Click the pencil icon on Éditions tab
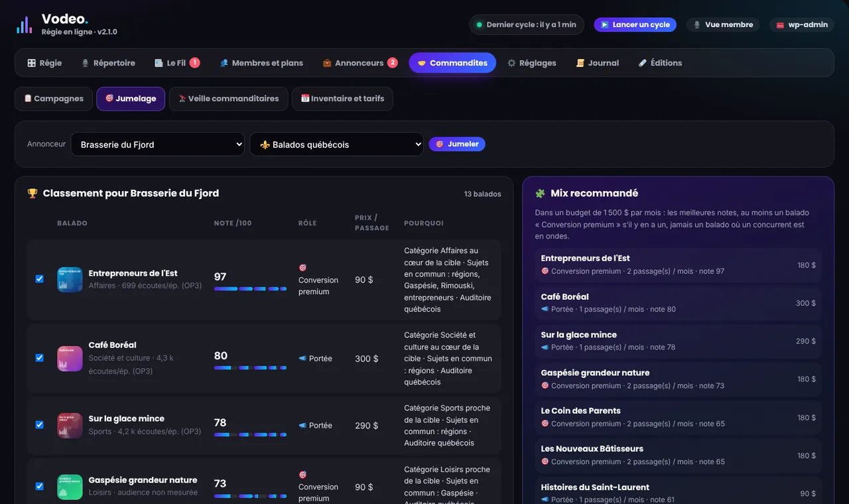Image resolution: width=849 pixels, height=504 pixels. tap(642, 63)
